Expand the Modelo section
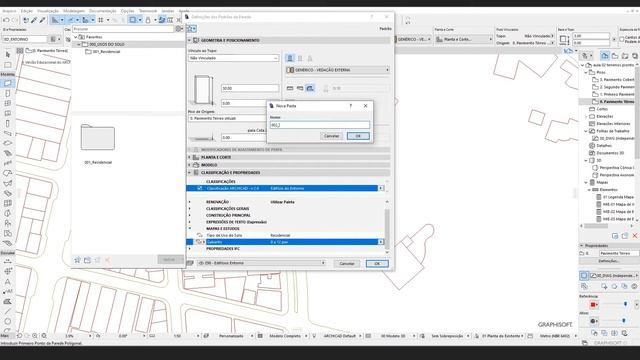The width and height of the screenshot is (640, 360). click(x=189, y=165)
